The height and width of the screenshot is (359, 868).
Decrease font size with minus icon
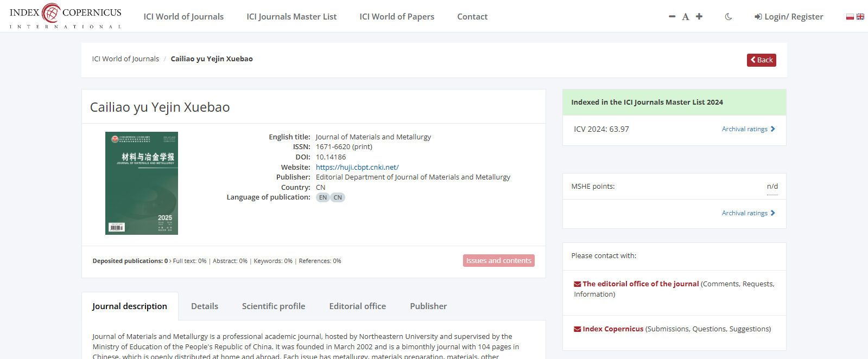click(x=672, y=17)
